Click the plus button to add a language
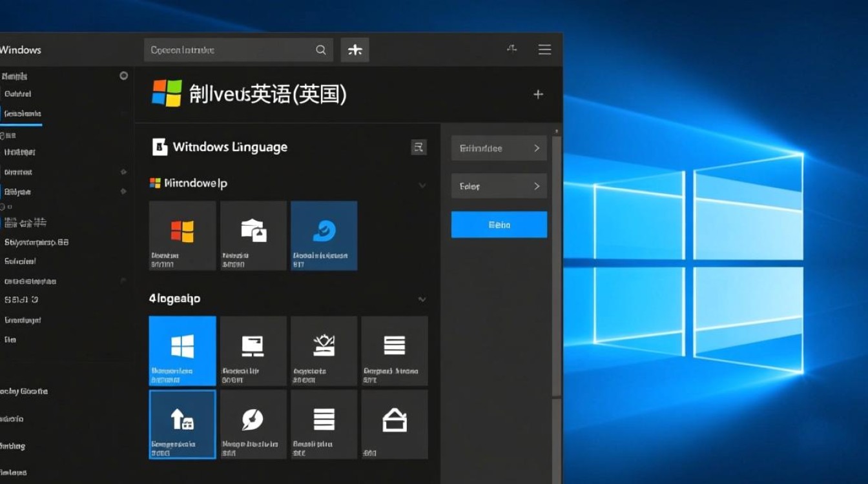Viewport: 868px width, 484px height. (538, 94)
